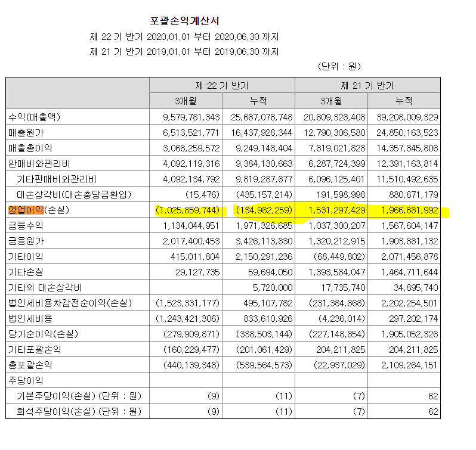Select highlighted value (1,025,859,744)
This screenshot has width=476, height=450.
(x=187, y=210)
